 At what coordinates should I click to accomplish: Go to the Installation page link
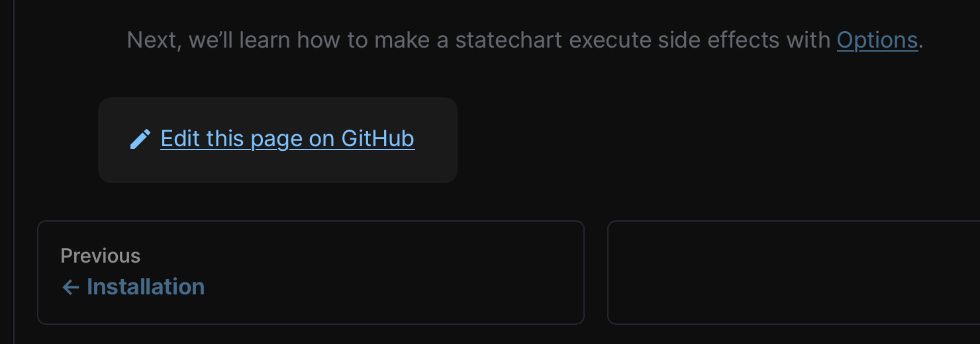pos(145,287)
